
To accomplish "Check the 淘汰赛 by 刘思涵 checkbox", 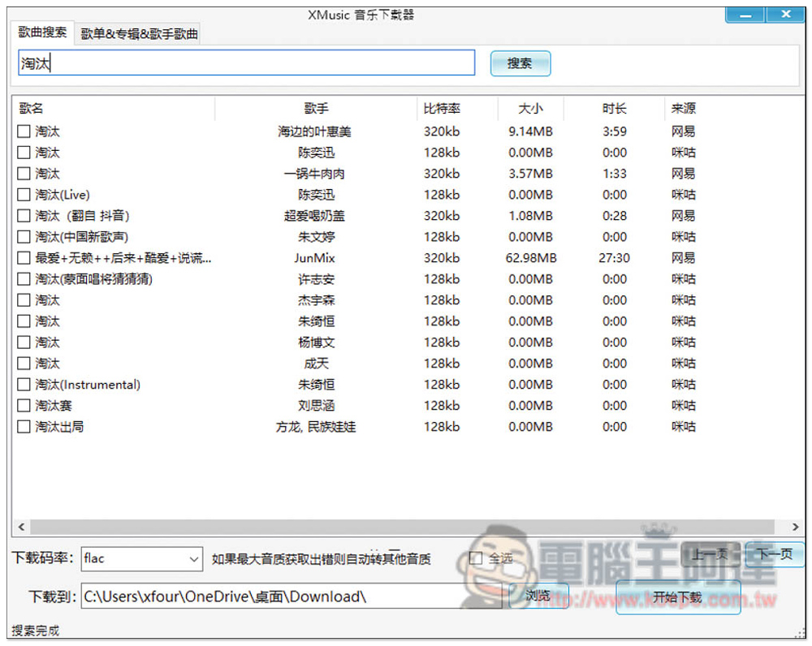I will pos(24,406).
